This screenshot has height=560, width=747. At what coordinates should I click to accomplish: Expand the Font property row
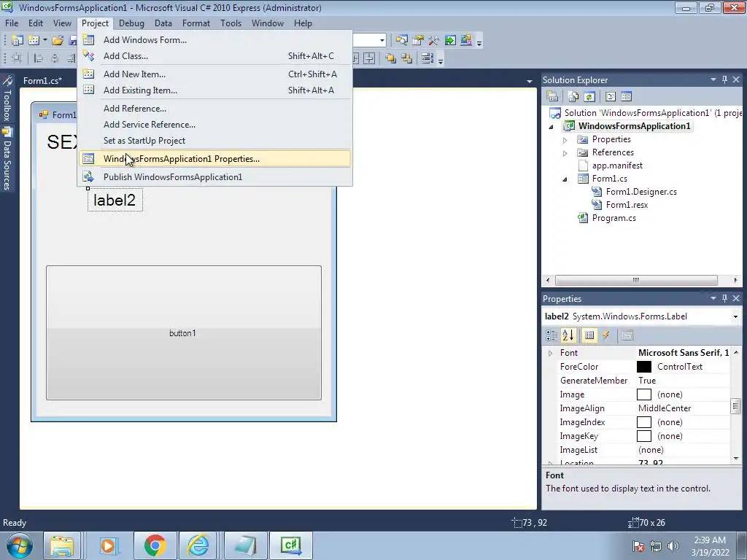click(x=551, y=354)
